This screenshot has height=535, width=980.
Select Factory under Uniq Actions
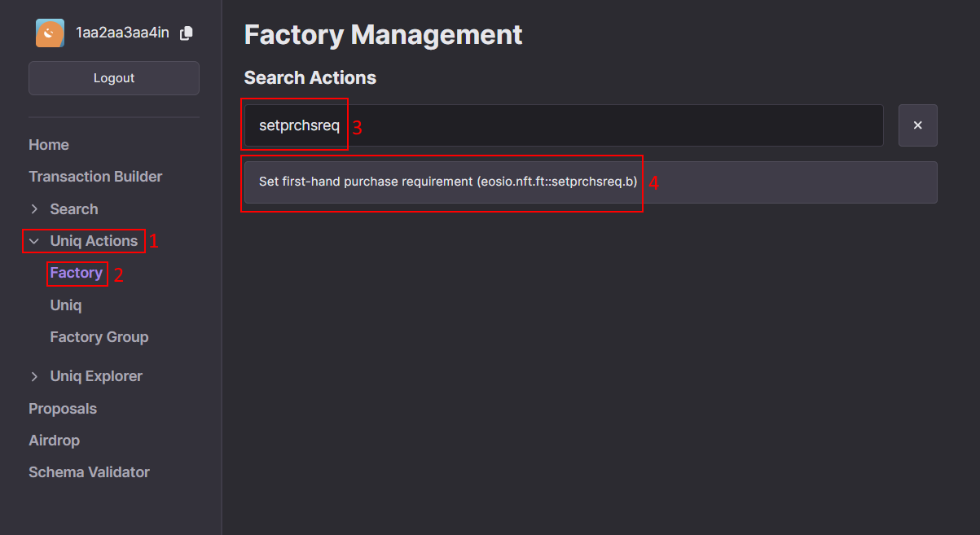[77, 273]
